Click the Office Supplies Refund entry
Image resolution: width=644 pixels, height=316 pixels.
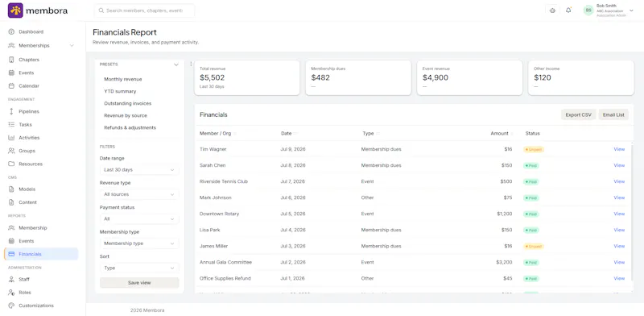[225, 279]
